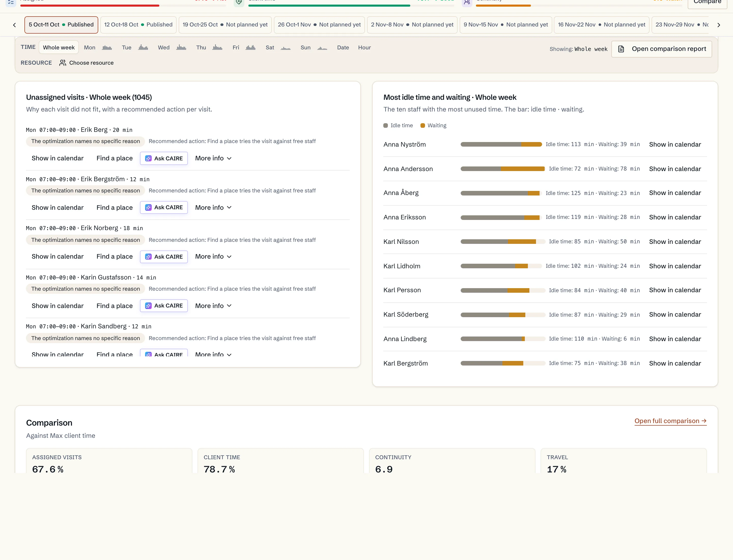
Task: Go to later weeks with right chevron
Action: point(718,25)
